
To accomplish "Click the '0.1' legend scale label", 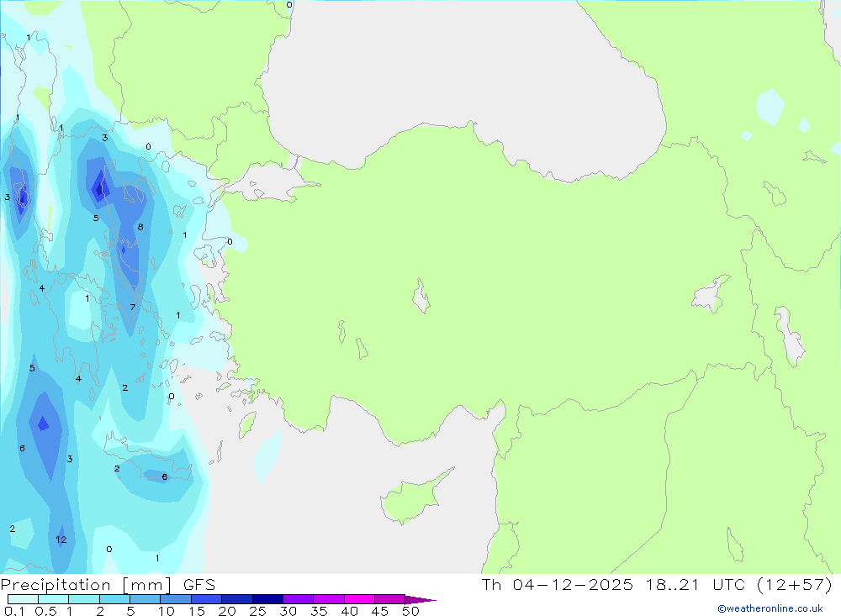I will point(14,611).
